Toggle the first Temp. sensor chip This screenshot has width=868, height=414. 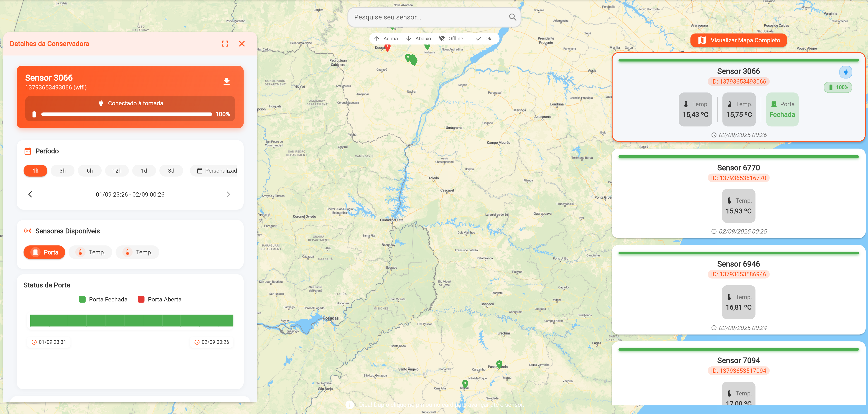coord(90,252)
